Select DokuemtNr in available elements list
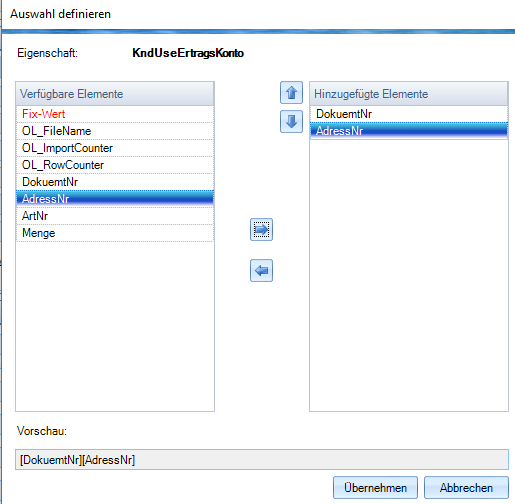Viewport: 515px width, 504px height. 115,182
